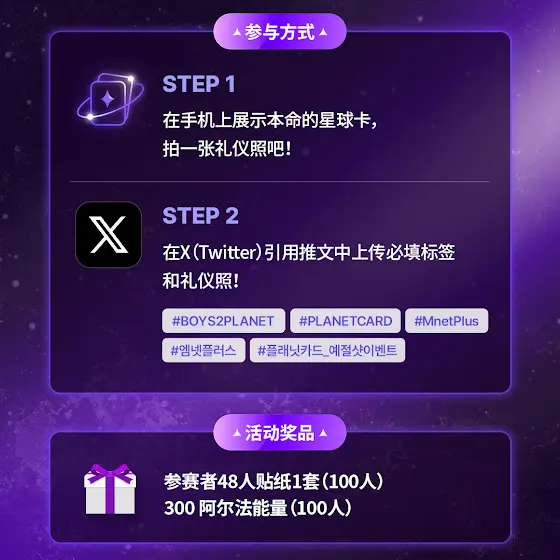Click the right triangle in the 活动奖品 header

(323, 433)
